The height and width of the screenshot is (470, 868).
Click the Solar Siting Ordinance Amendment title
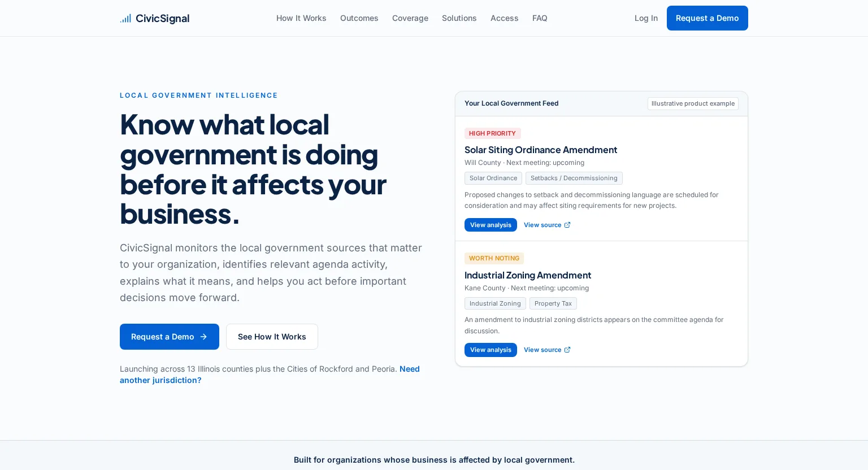[541, 150]
